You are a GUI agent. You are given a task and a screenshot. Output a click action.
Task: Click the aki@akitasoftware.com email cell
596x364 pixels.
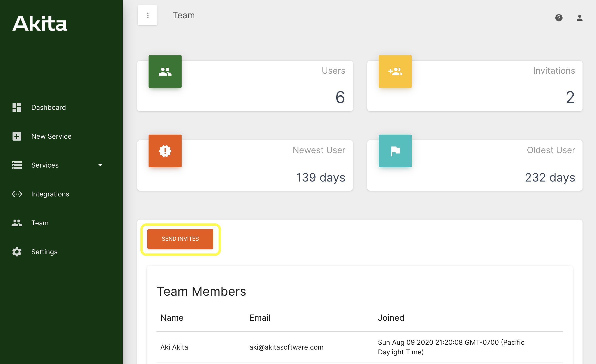(286, 347)
